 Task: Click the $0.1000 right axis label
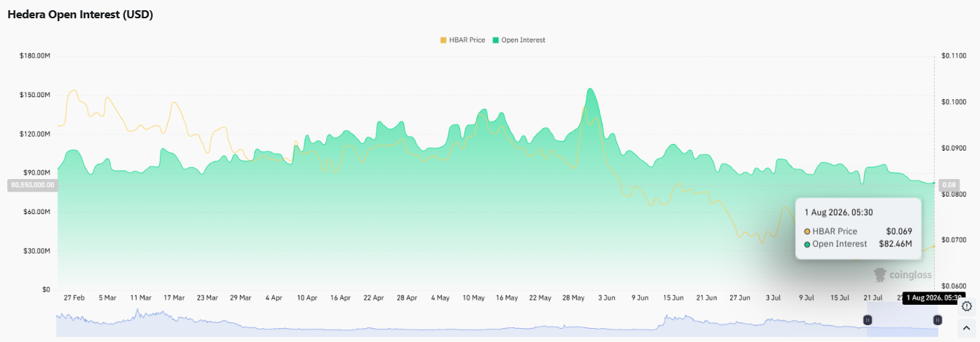(x=953, y=102)
